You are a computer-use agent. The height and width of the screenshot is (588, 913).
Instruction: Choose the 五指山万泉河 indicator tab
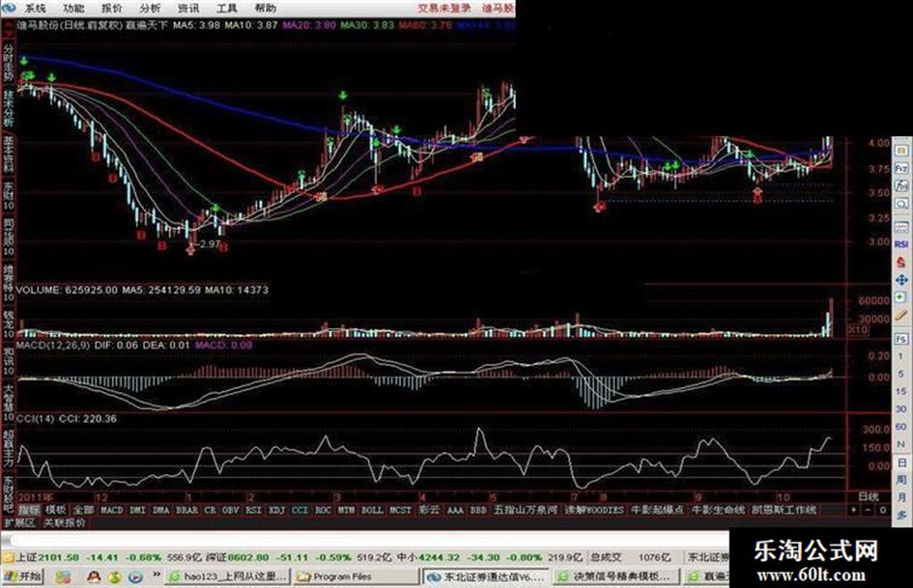click(x=526, y=510)
